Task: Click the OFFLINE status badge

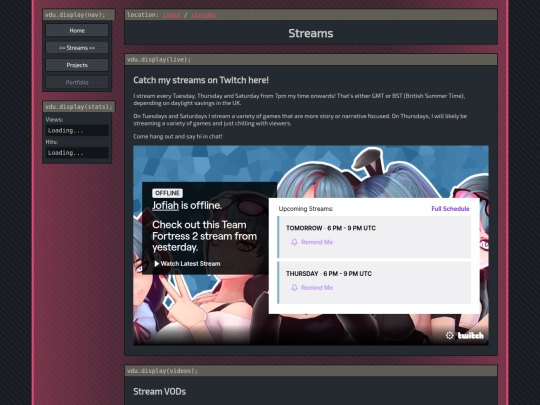Action: tap(167, 193)
